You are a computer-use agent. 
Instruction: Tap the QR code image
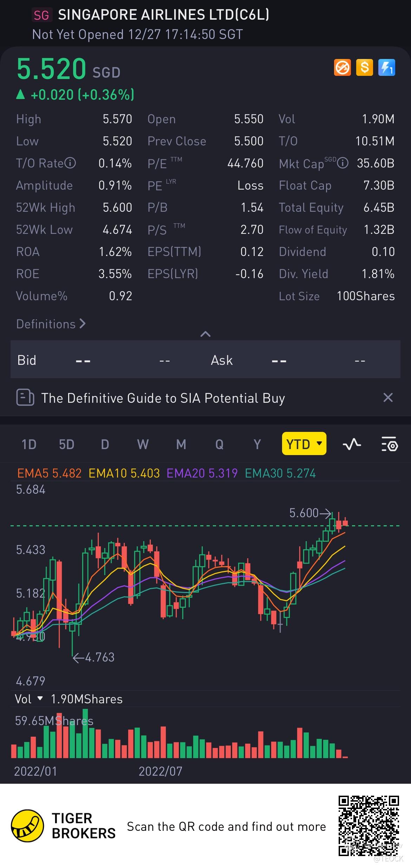click(x=369, y=826)
